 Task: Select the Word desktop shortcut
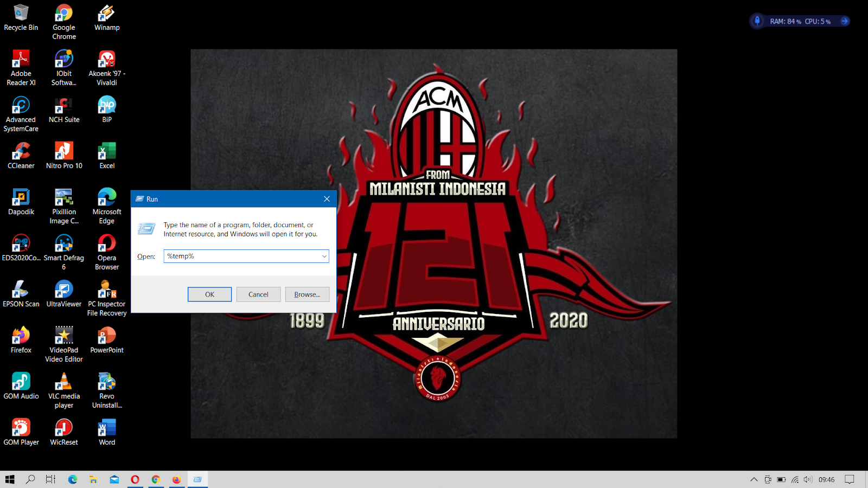coord(107,432)
